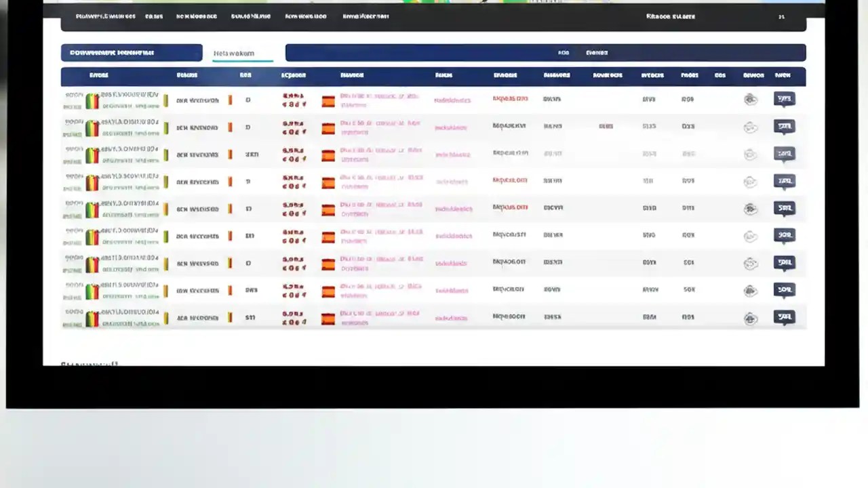
Task: Click the icon at the far right of the navbar
Action: click(781, 16)
